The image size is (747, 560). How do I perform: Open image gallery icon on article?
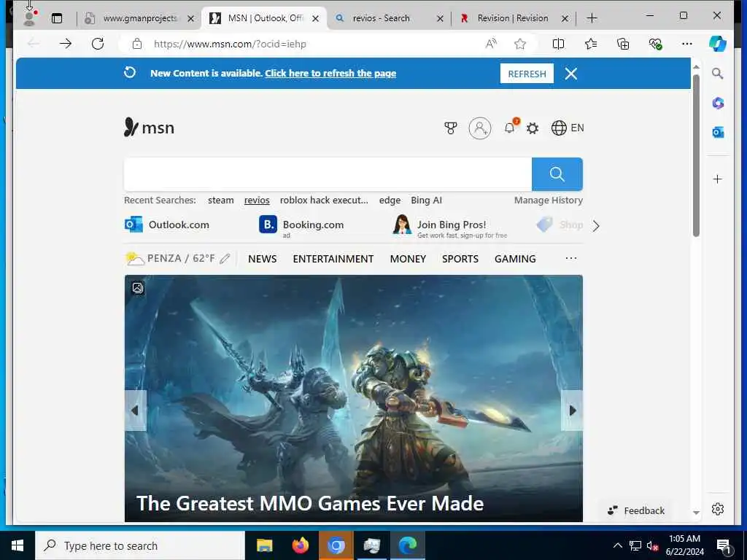coord(138,287)
